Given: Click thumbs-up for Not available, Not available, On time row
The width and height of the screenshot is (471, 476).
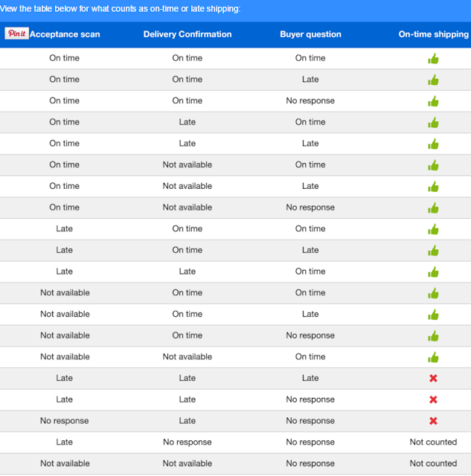Looking at the screenshot, I should pyautogui.click(x=433, y=357).
